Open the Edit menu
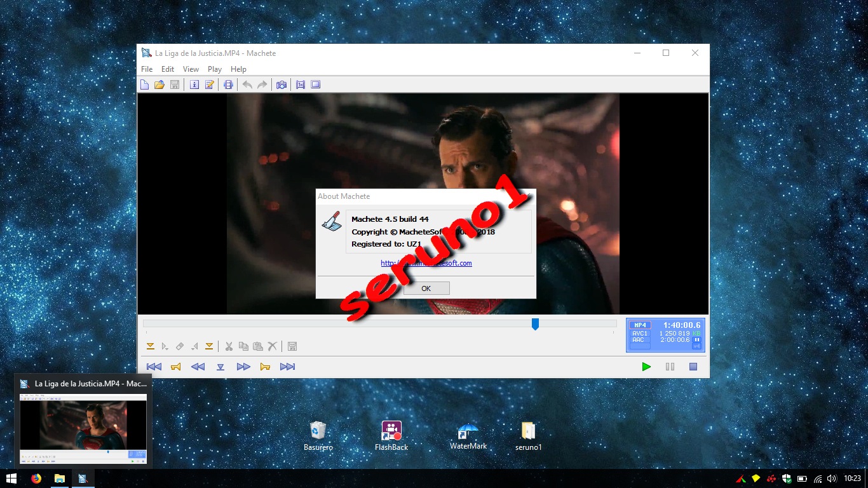The height and width of the screenshot is (488, 868). [x=168, y=69]
